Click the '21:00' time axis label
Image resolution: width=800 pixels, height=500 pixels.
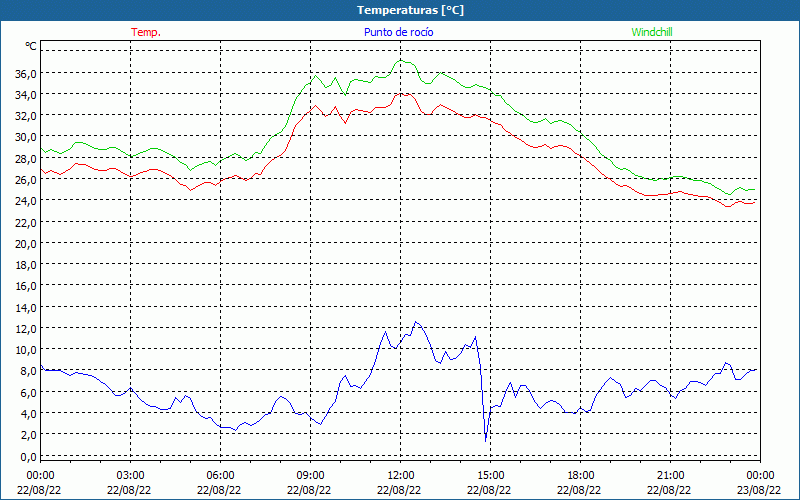(670, 476)
